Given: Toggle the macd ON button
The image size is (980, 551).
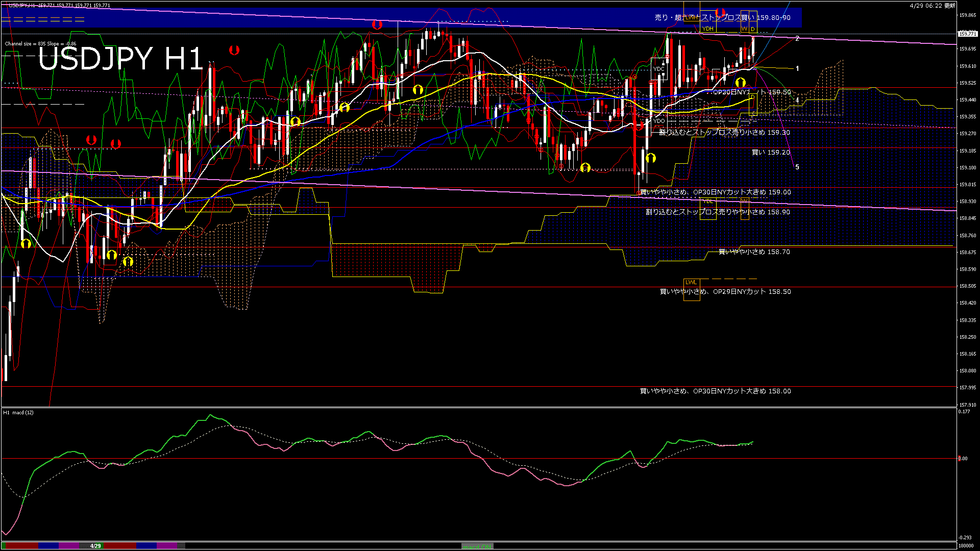Looking at the screenshot, I should click(x=477, y=546).
